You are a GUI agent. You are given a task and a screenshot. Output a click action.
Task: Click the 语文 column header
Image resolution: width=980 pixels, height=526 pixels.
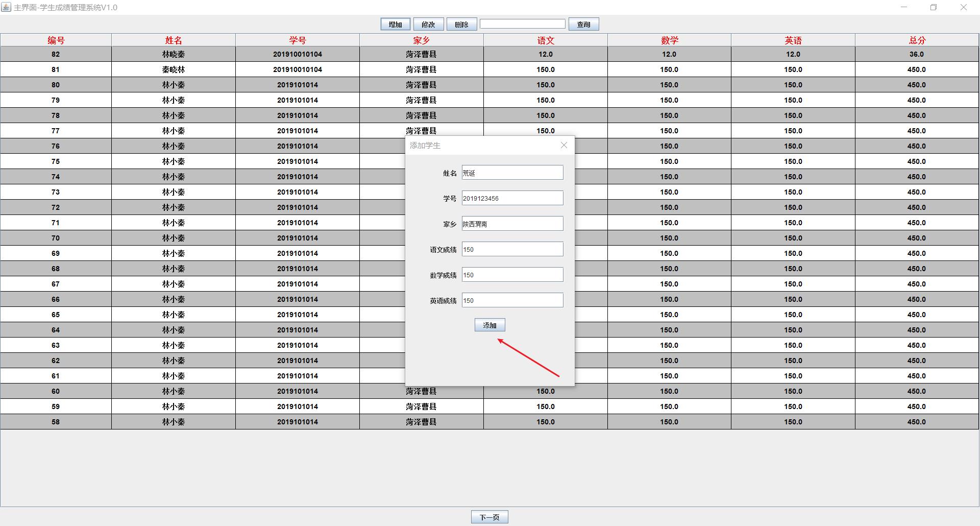point(546,40)
